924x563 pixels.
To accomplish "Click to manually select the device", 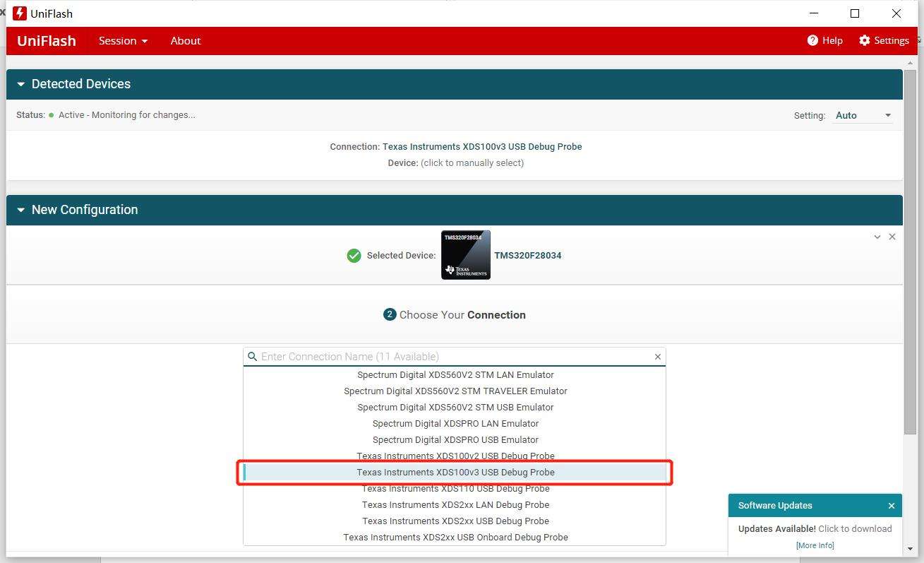I will [x=472, y=162].
